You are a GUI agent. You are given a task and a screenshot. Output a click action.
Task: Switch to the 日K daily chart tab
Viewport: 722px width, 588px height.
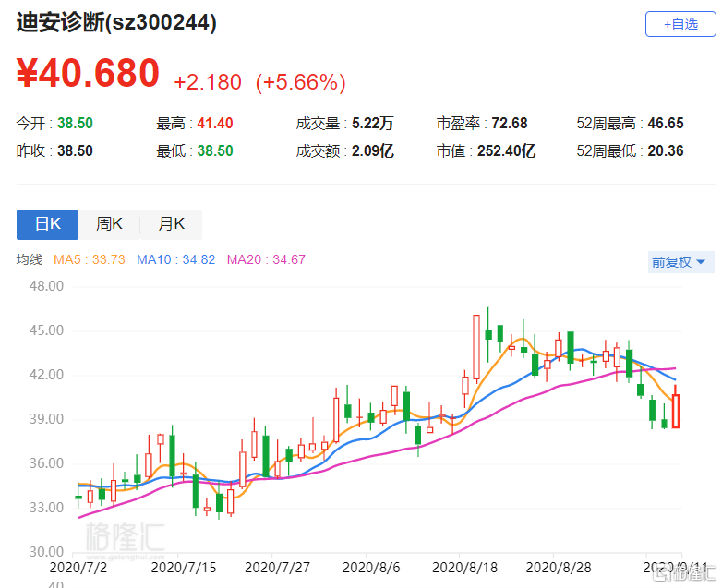(47, 224)
